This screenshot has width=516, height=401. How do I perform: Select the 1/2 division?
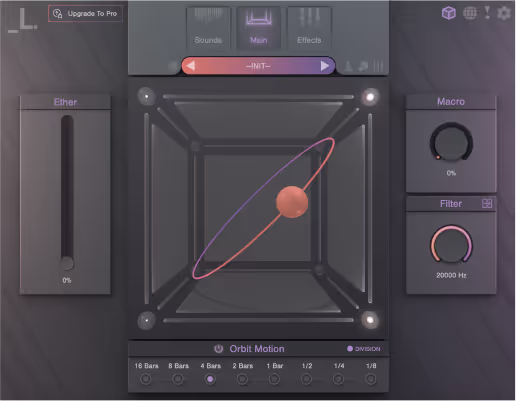tap(306, 379)
